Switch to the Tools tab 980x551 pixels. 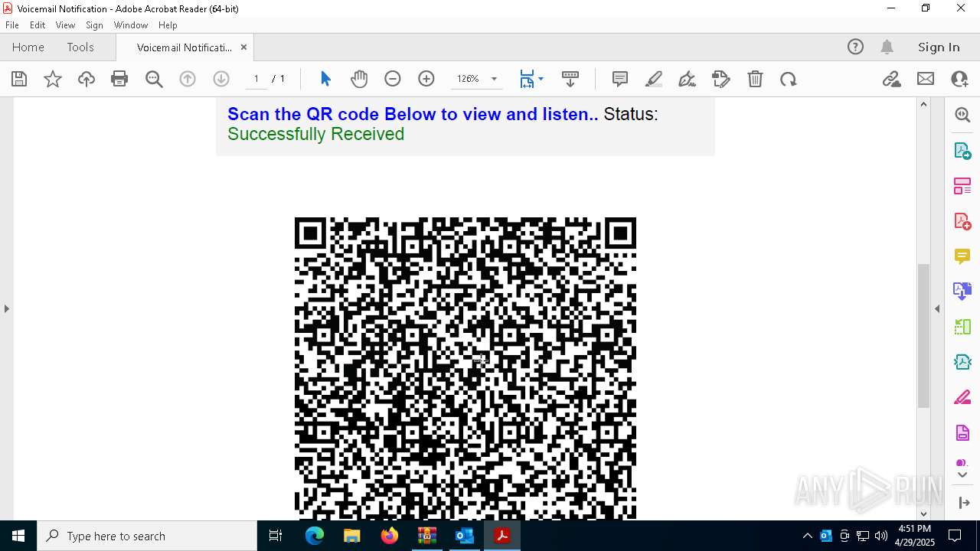pyautogui.click(x=80, y=47)
